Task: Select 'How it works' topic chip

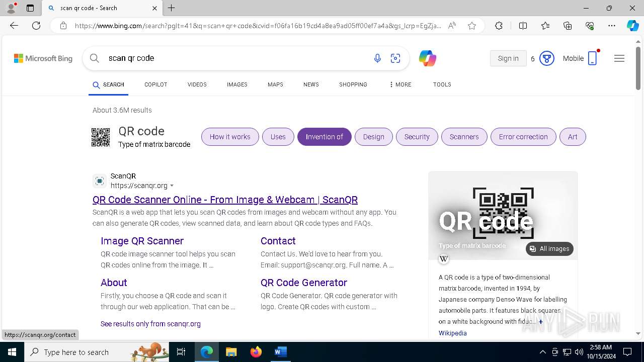Action: click(x=230, y=137)
